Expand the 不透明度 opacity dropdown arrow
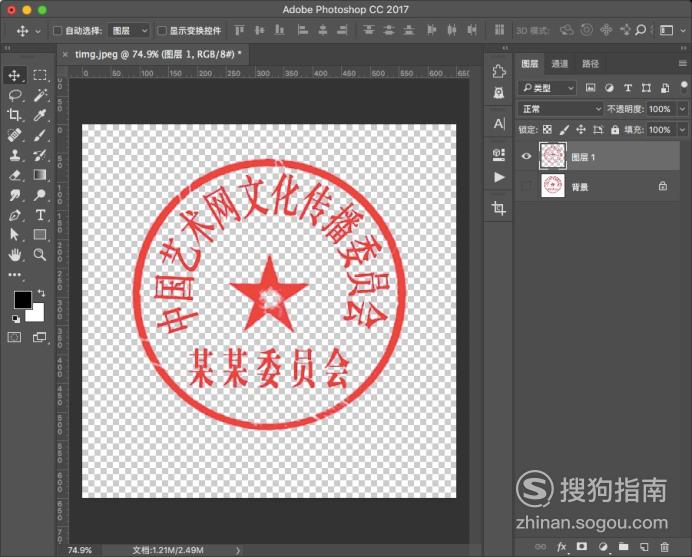 (682, 109)
